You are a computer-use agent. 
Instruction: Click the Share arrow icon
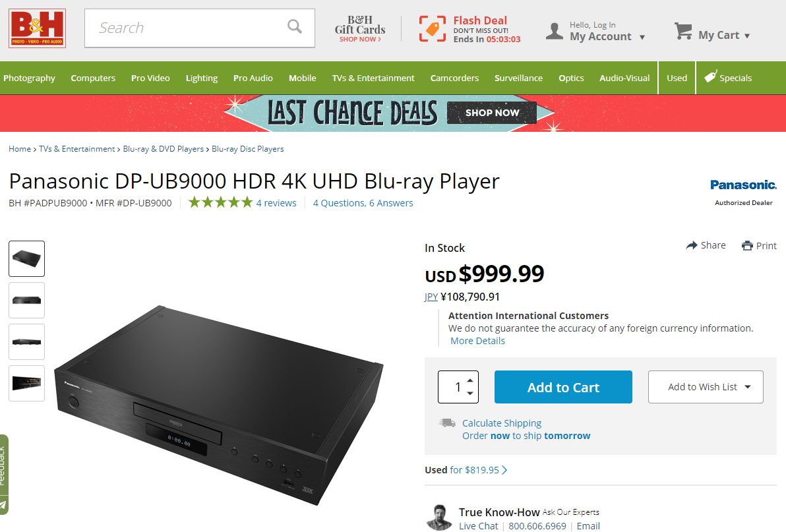point(692,245)
